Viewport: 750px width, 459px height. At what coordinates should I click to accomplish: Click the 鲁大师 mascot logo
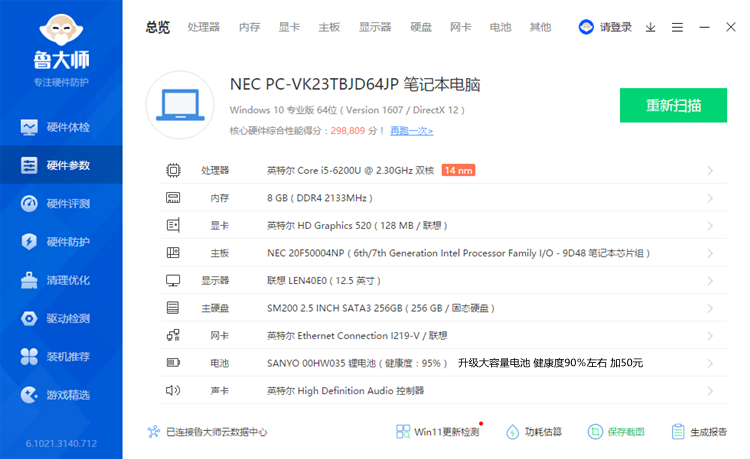tap(61, 30)
